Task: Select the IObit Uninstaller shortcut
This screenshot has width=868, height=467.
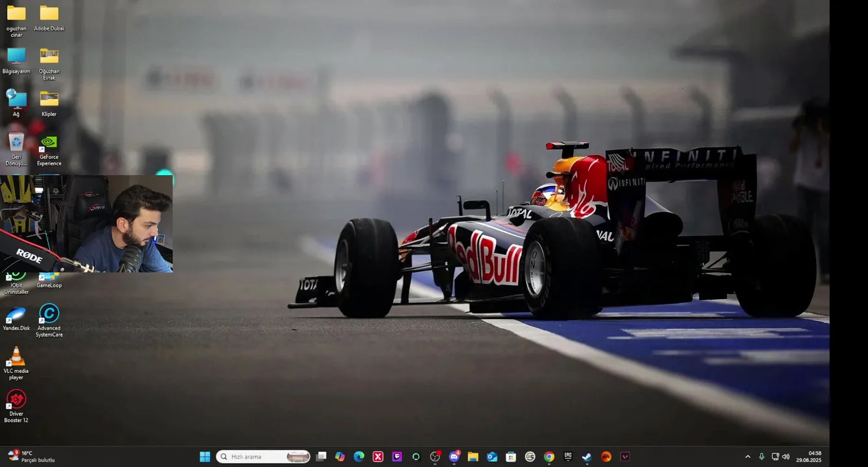Action: click(16, 283)
